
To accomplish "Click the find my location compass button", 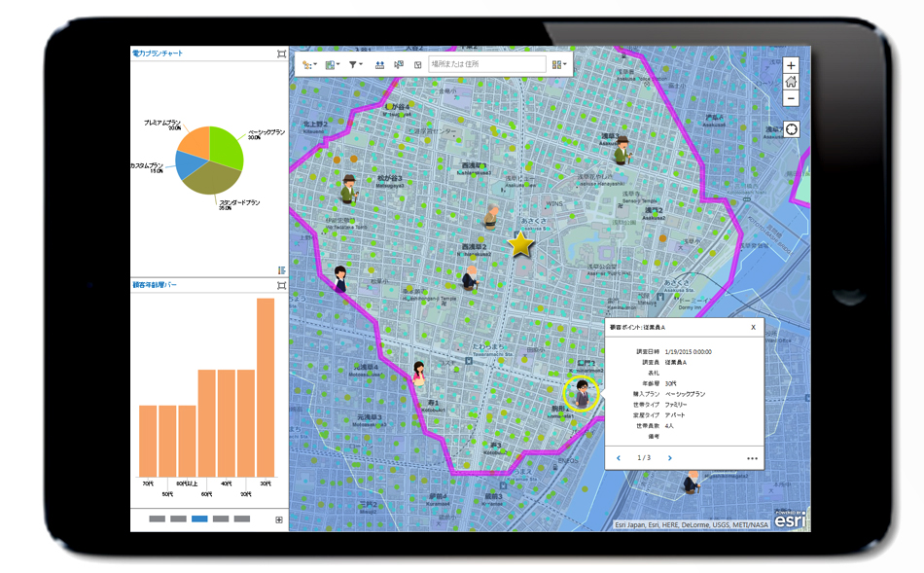I will coord(791,129).
